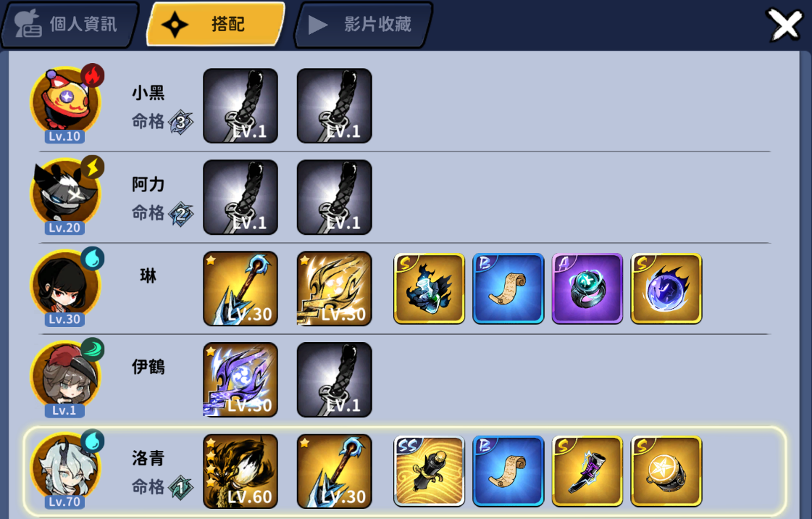Click 小黑's 命格 3 badge
The image size is (812, 519).
click(x=181, y=123)
